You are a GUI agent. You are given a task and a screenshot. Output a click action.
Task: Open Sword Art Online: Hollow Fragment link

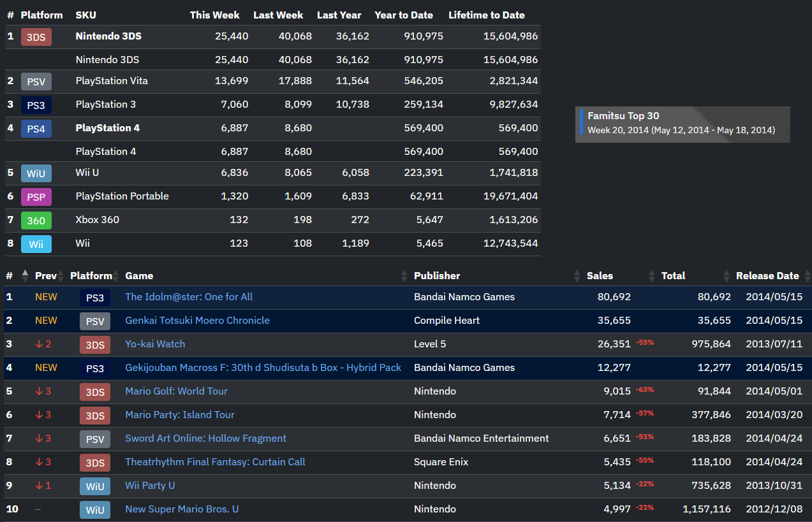click(x=205, y=439)
